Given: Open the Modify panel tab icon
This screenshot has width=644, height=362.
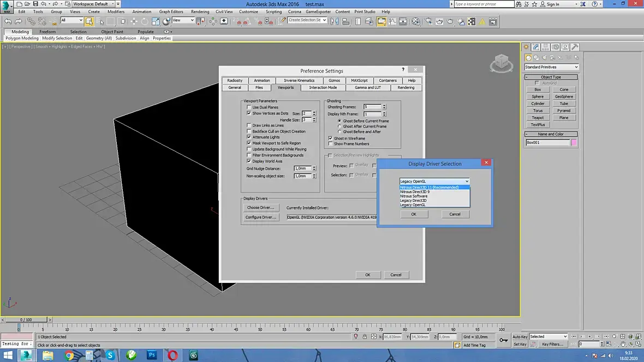Looking at the screenshot, I should click(536, 47).
